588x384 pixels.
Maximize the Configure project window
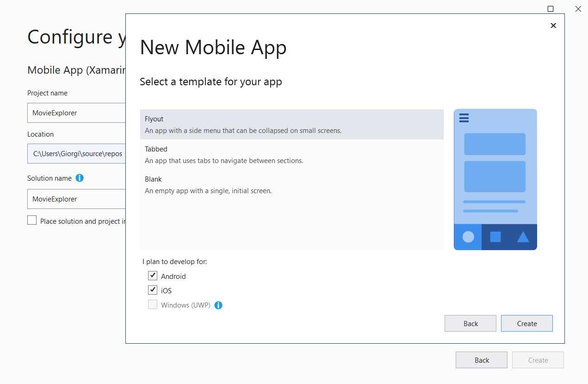click(x=550, y=9)
